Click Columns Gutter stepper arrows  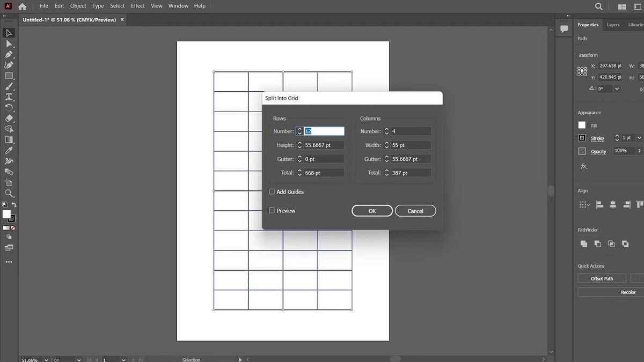[x=386, y=159]
